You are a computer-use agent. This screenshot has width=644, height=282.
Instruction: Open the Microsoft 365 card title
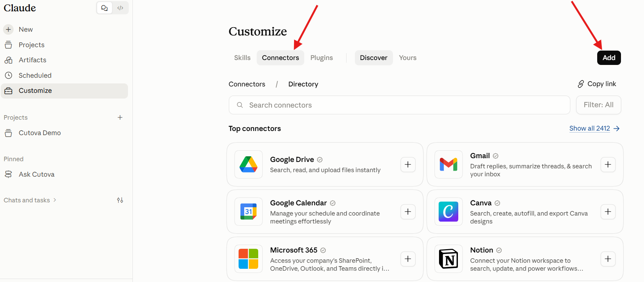click(x=294, y=250)
